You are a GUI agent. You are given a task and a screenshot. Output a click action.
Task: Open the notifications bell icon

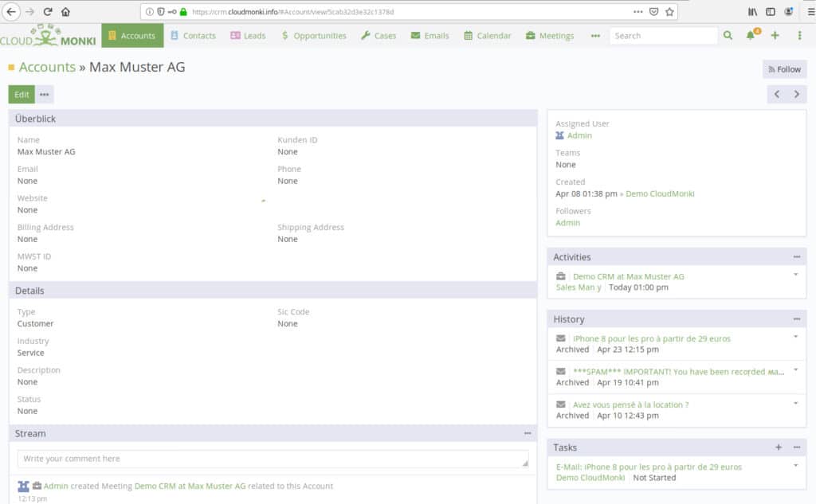click(x=751, y=36)
